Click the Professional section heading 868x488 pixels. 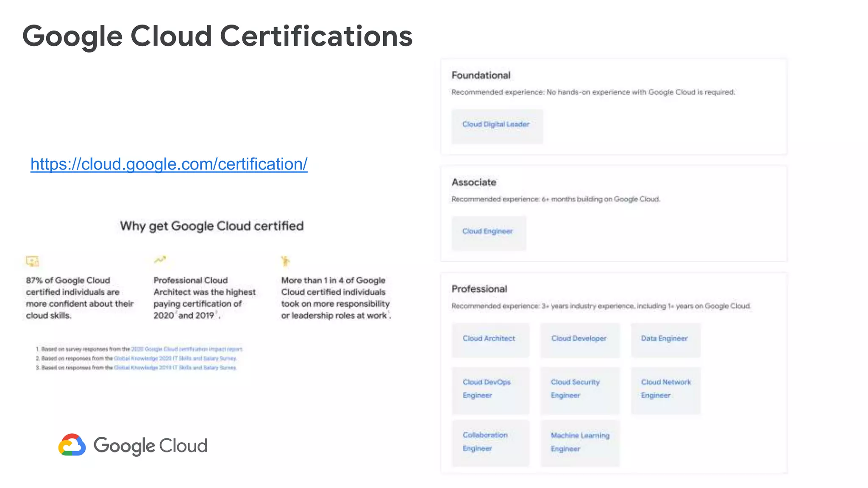pyautogui.click(x=479, y=289)
